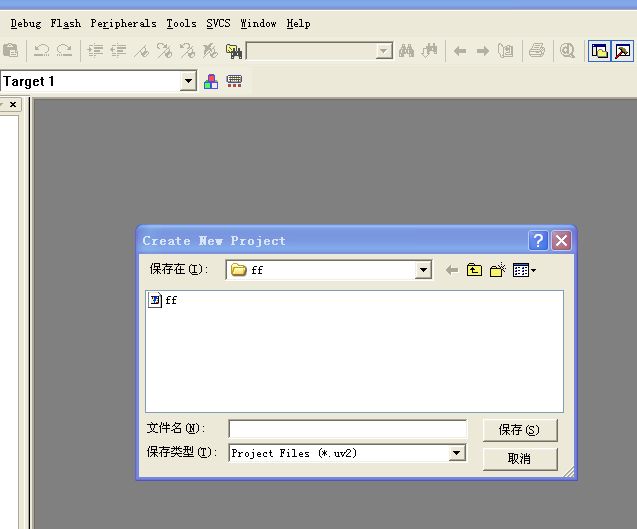637x529 pixels.
Task: Open the Flash menu
Action: pyautogui.click(x=65, y=24)
